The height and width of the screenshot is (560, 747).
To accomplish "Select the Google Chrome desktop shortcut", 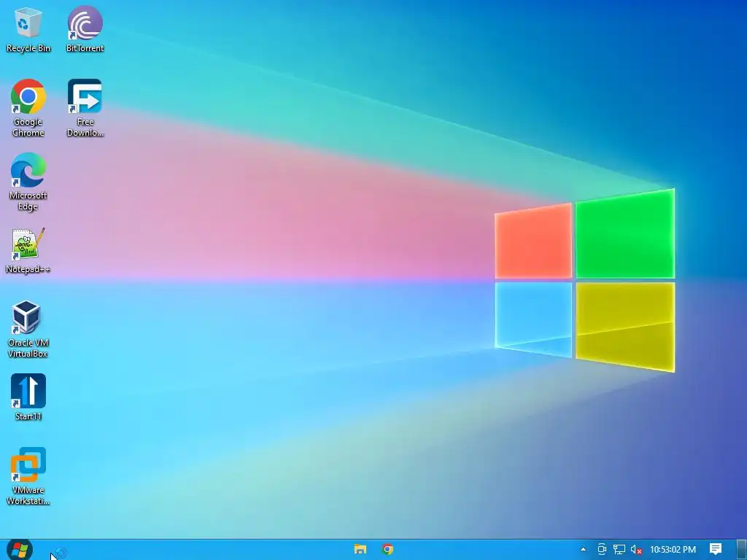I will click(28, 109).
